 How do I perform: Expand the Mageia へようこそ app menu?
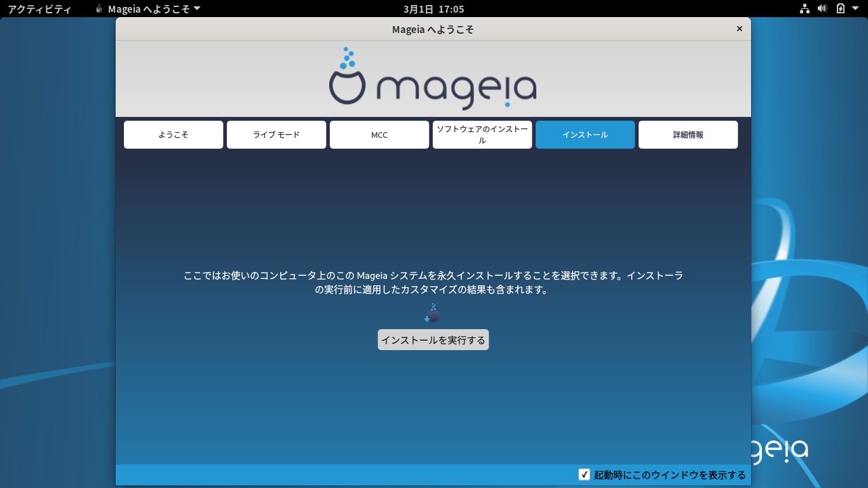click(148, 9)
